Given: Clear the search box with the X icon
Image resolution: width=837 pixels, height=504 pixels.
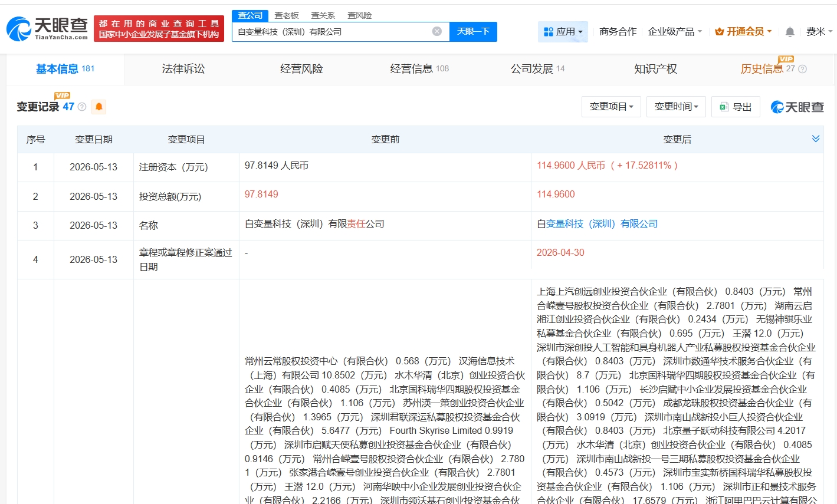Looking at the screenshot, I should pos(437,31).
